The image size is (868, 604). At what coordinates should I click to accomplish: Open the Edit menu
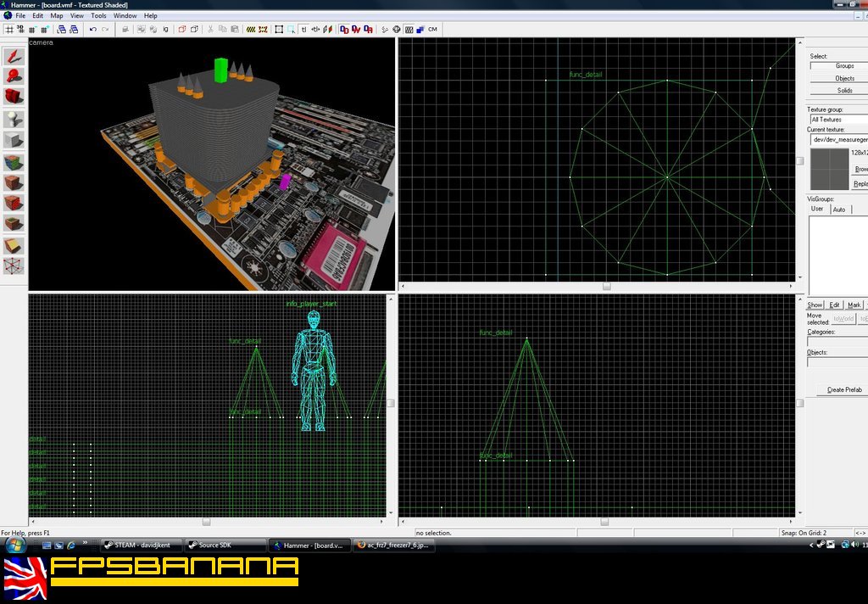pos(37,15)
